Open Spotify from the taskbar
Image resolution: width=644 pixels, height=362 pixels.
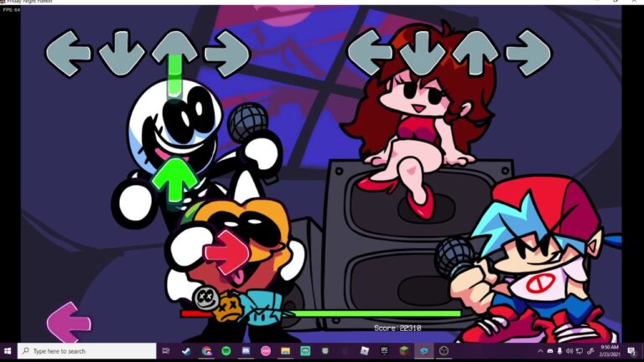click(x=226, y=351)
